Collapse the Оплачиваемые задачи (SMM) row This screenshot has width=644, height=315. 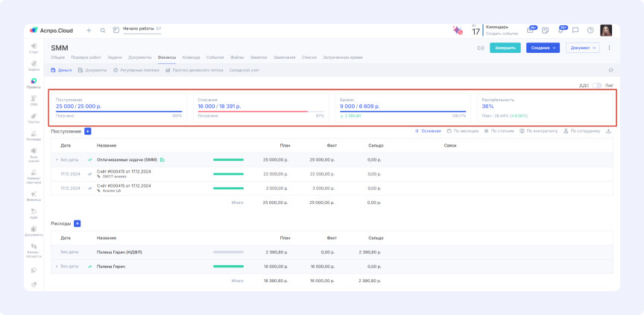57,159
